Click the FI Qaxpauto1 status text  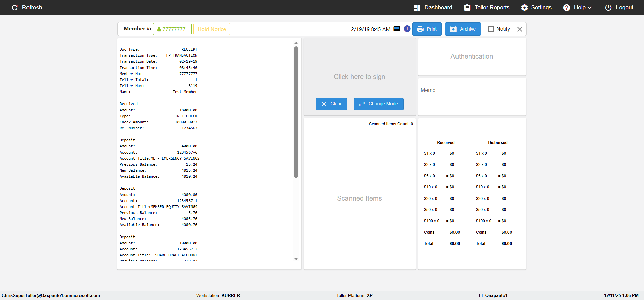click(493, 296)
